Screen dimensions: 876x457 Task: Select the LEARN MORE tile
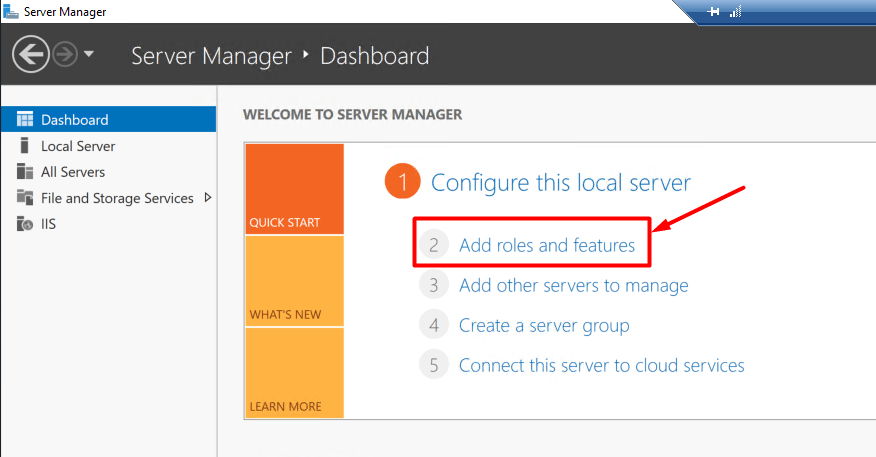tap(294, 373)
